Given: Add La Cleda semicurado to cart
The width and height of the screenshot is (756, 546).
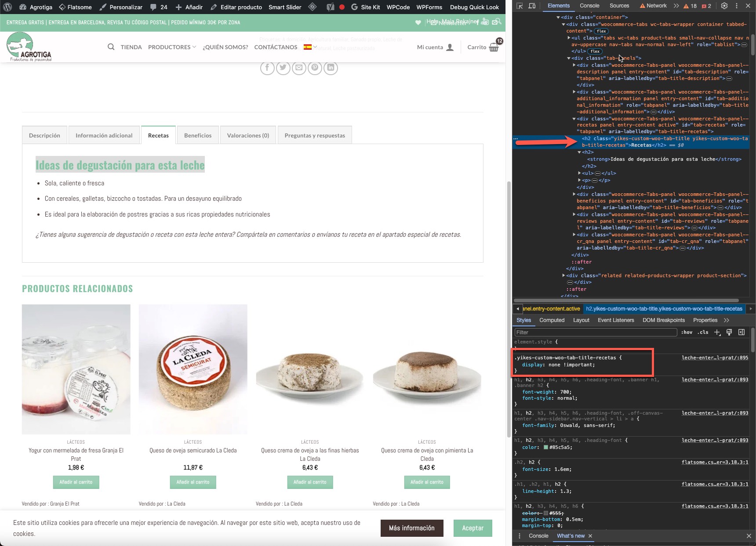Looking at the screenshot, I should click(x=193, y=482).
